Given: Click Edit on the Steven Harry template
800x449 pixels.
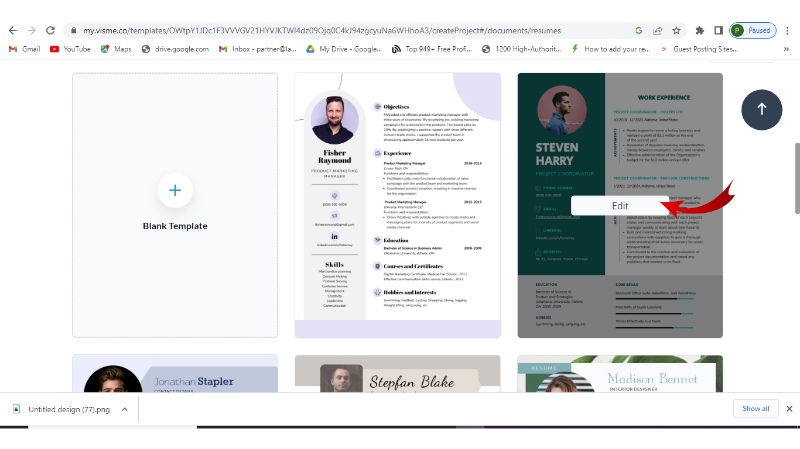Looking at the screenshot, I should click(620, 206).
